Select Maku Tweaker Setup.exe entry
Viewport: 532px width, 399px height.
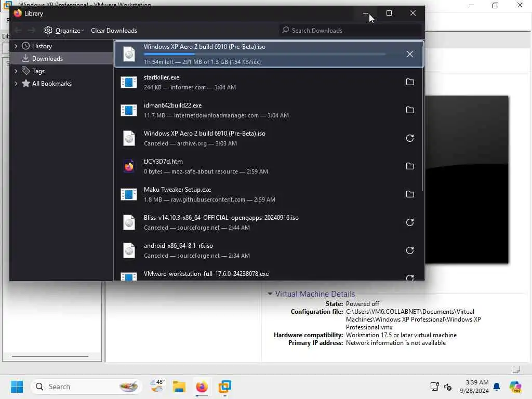click(x=269, y=194)
